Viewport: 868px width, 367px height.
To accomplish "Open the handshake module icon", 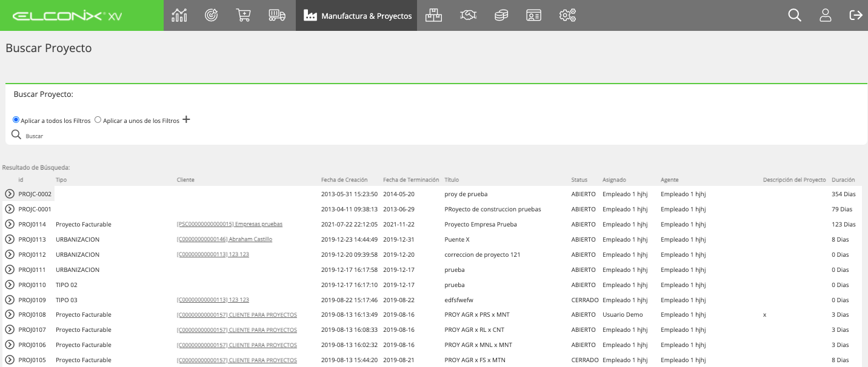I will tap(468, 15).
